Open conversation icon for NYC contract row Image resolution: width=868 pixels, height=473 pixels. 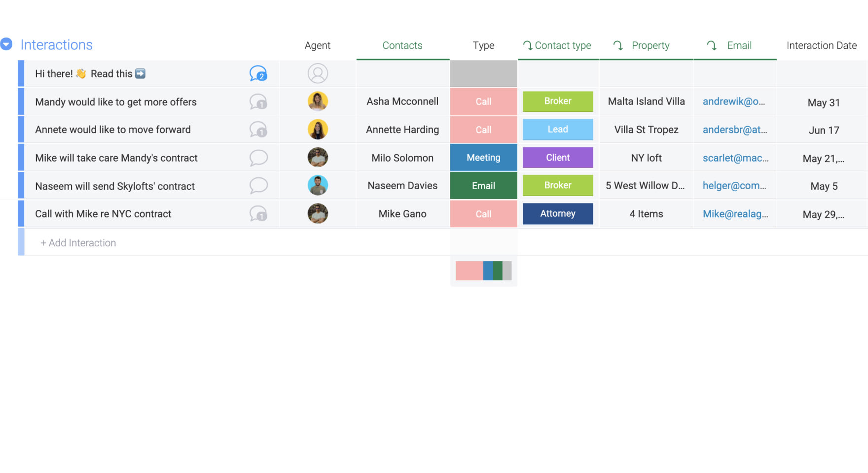(258, 214)
